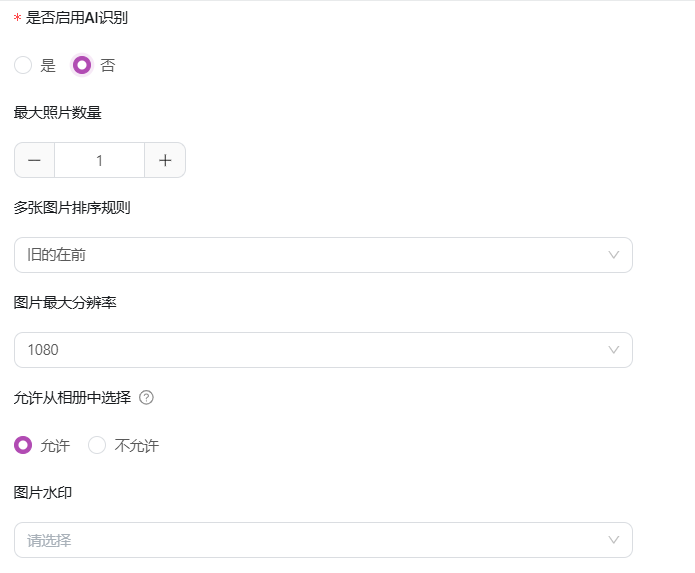Click the 允许 label text
The image size is (695, 573).
click(x=55, y=445)
